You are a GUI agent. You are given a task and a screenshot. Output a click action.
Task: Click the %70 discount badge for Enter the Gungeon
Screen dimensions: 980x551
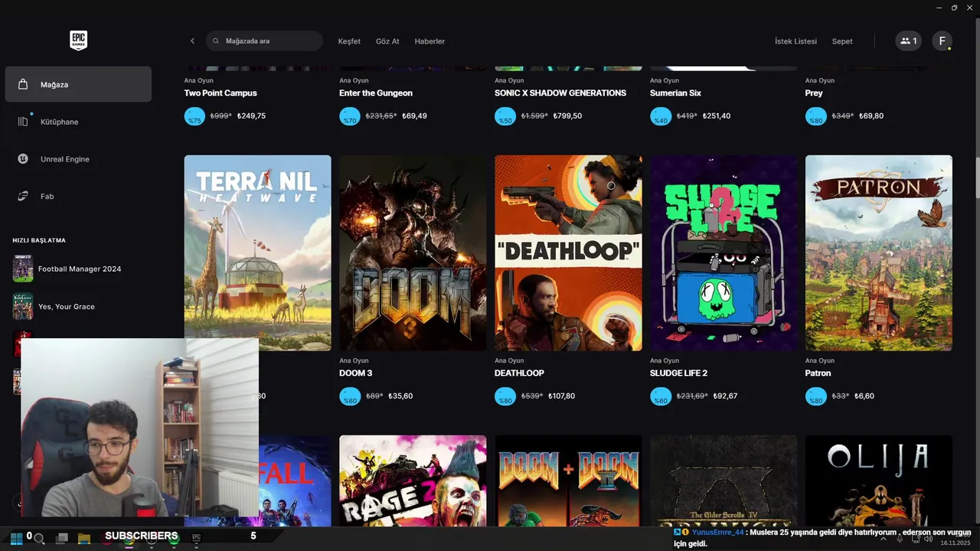click(x=350, y=116)
